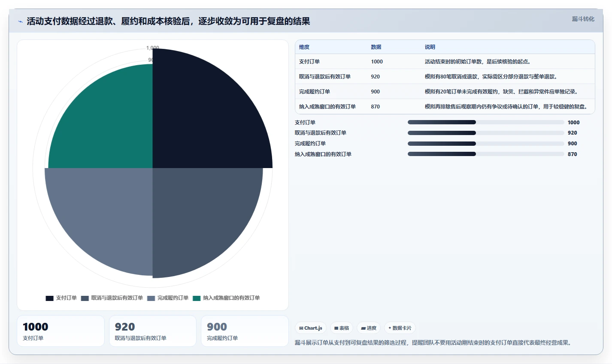Click the lightning icon beside the title
The width and height of the screenshot is (612, 364).
pyautogui.click(x=20, y=21)
